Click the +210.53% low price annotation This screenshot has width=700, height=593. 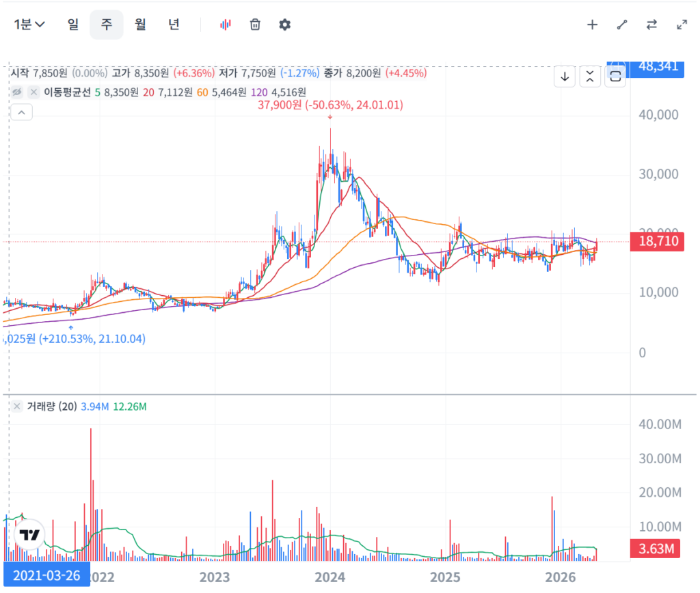[x=74, y=339]
